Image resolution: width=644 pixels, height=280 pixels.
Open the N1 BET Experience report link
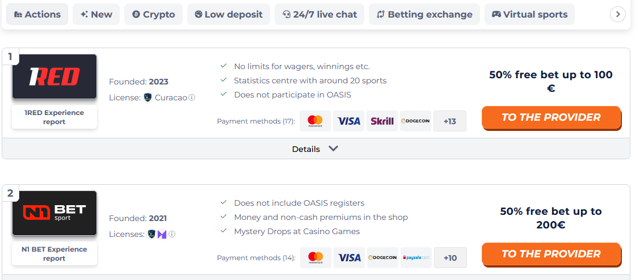pos(54,254)
